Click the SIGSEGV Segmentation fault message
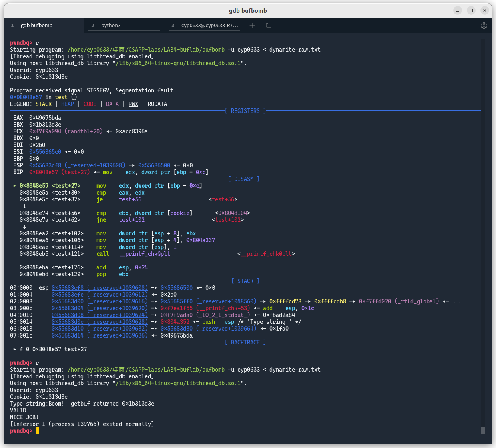Screen dimensions: 496x448 tap(93, 90)
